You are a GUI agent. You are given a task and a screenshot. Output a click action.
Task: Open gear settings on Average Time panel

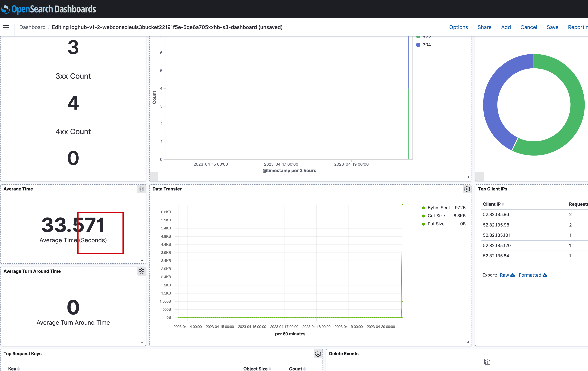tap(142, 189)
